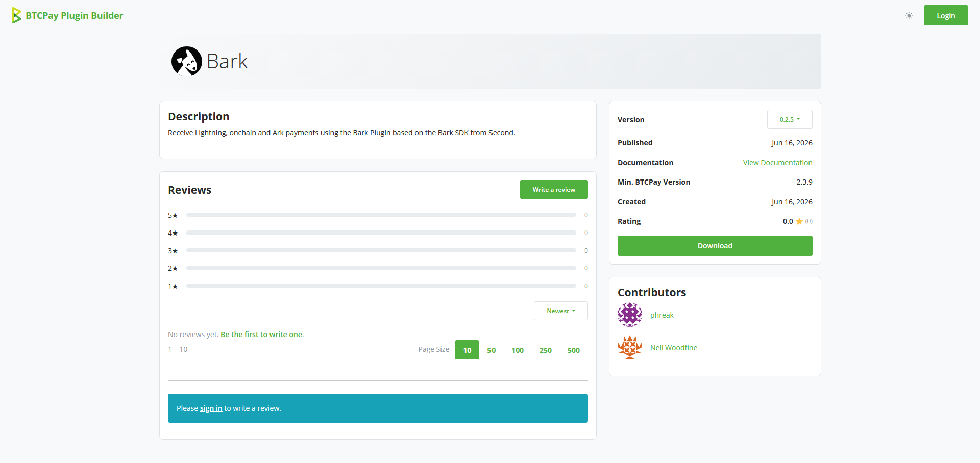Click phreak's purple avatar icon

point(630,315)
